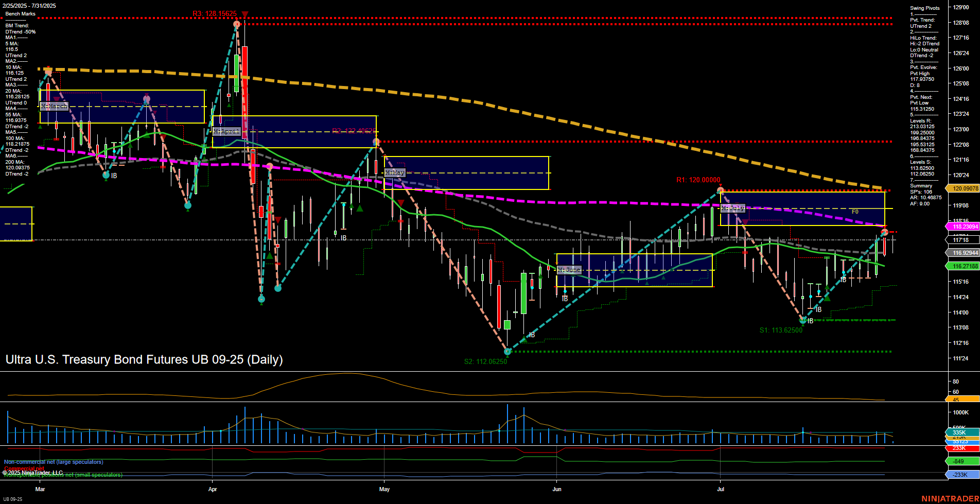Click the swing pivot low marker near S1
Viewport: 980px width, 504px height.
[802, 320]
